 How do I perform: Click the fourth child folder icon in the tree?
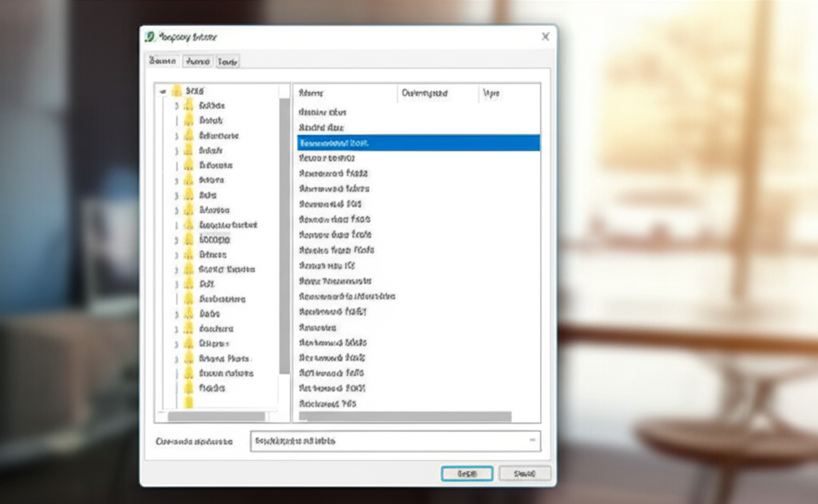189,150
